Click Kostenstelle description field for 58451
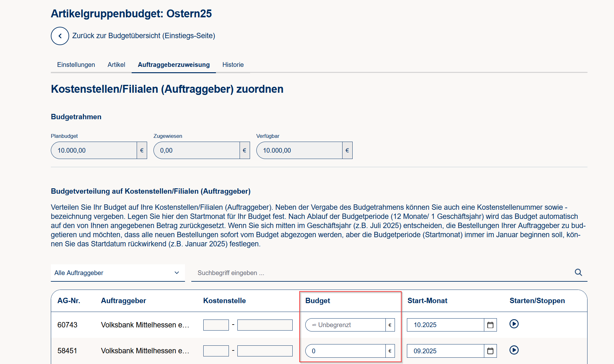 [x=265, y=351]
